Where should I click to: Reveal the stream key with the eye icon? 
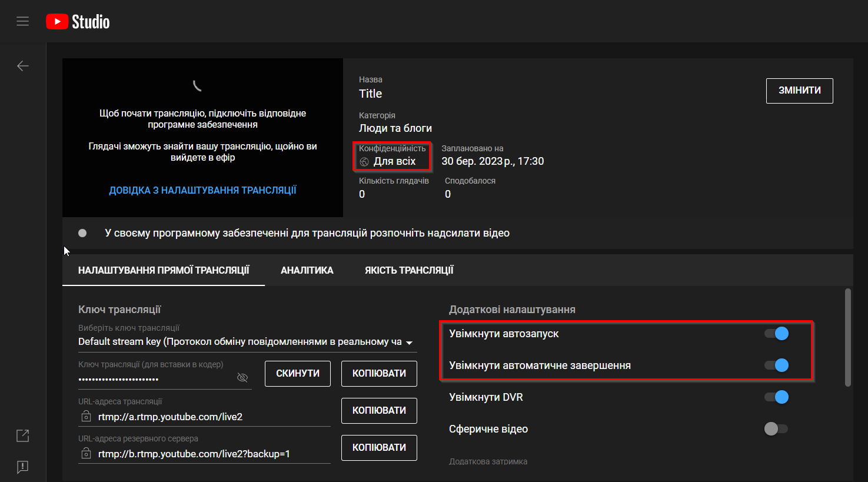242,377
